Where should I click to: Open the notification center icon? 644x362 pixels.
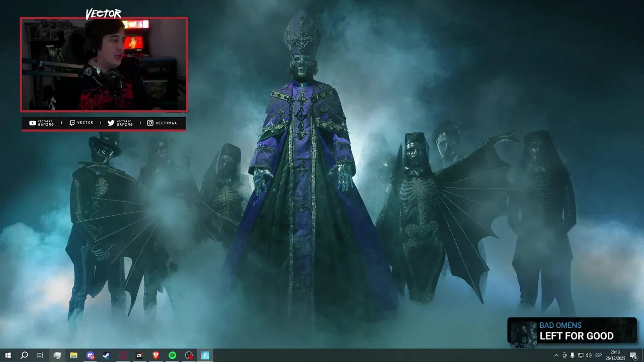(634, 355)
